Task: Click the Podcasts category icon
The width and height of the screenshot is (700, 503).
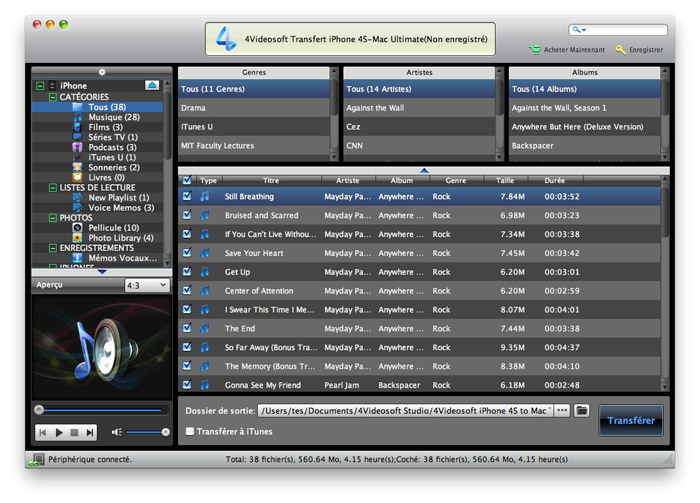Action: pyautogui.click(x=77, y=147)
